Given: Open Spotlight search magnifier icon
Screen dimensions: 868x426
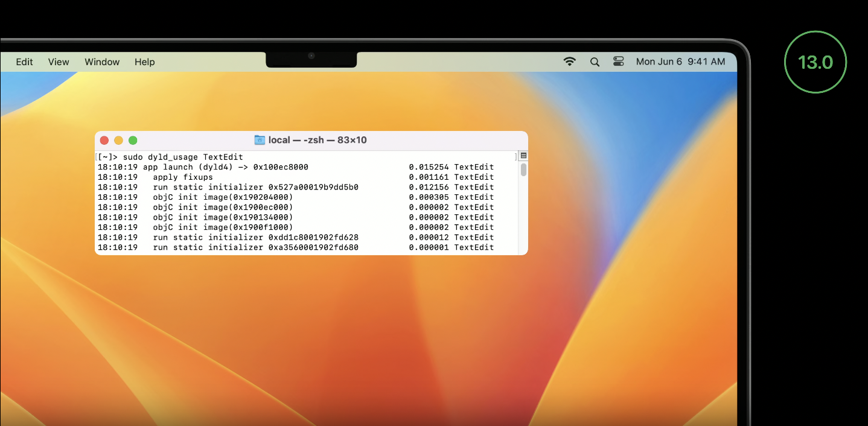Looking at the screenshot, I should (595, 62).
